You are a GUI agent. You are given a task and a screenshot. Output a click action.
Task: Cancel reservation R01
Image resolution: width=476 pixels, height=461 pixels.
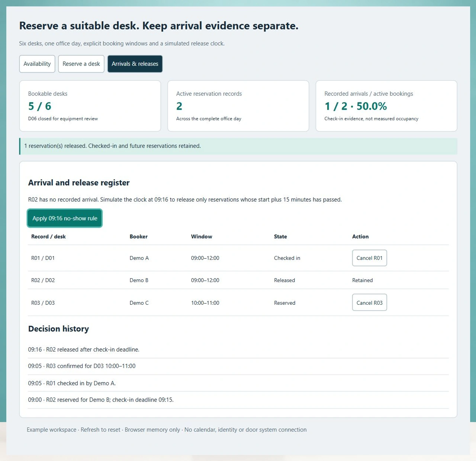369,258
